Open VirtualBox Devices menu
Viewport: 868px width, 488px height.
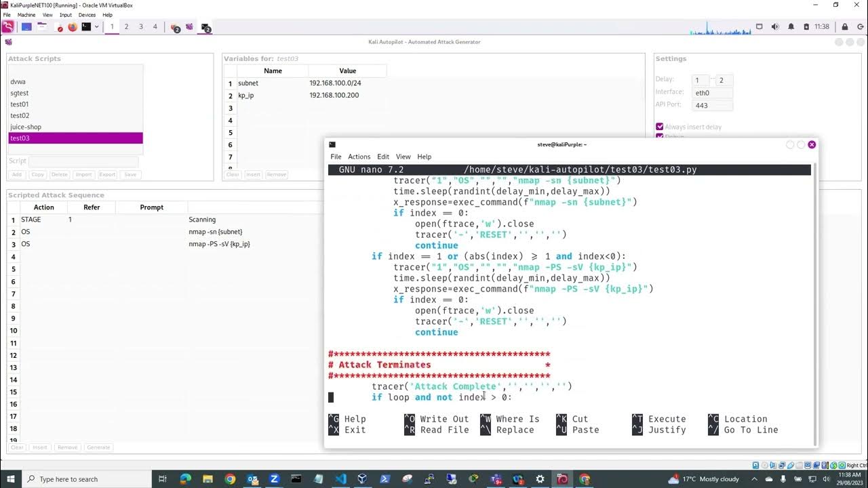click(87, 15)
